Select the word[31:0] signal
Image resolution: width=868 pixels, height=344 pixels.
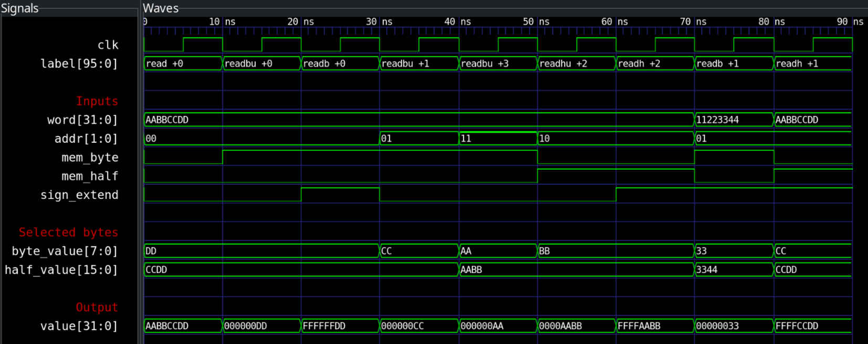tap(82, 120)
